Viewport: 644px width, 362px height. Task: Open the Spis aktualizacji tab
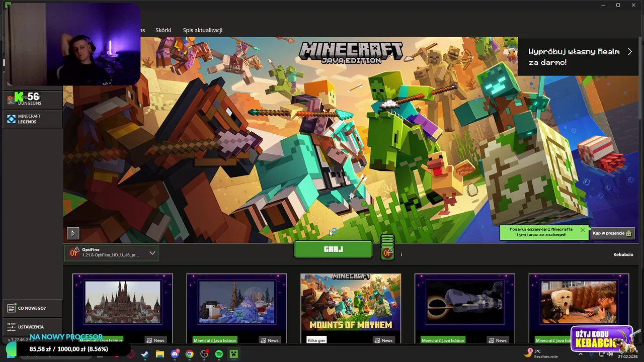[202, 30]
